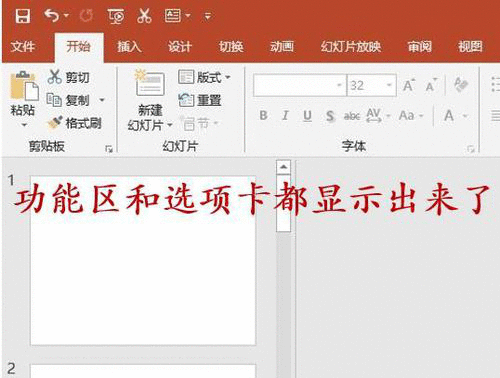Toggle italic formatting I
This screenshot has height=378, width=500.
click(x=285, y=116)
